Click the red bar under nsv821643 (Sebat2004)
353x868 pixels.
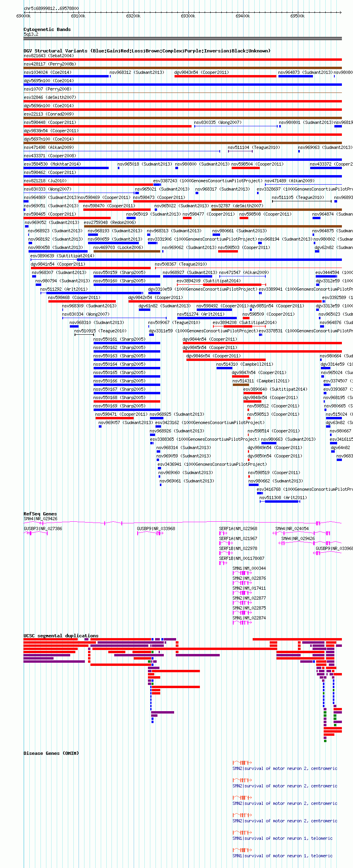[182, 60]
